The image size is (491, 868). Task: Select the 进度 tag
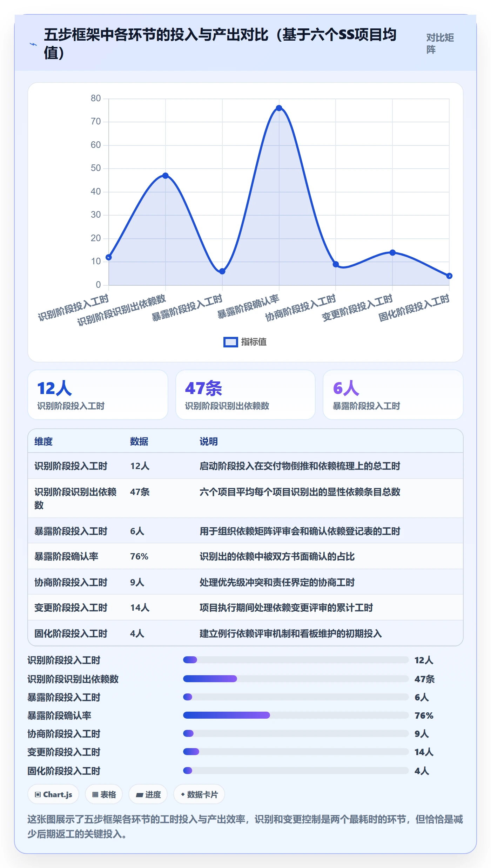[148, 794]
